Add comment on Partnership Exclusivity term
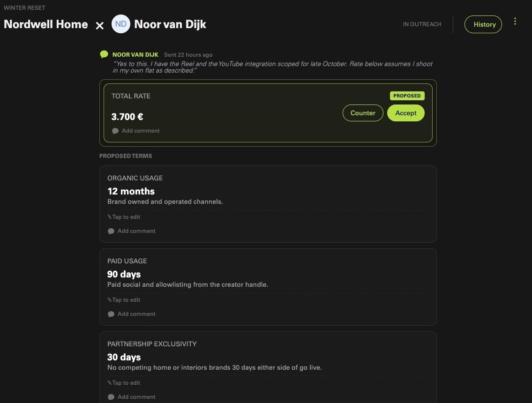Screen dimensions: 532x403 [132, 396]
